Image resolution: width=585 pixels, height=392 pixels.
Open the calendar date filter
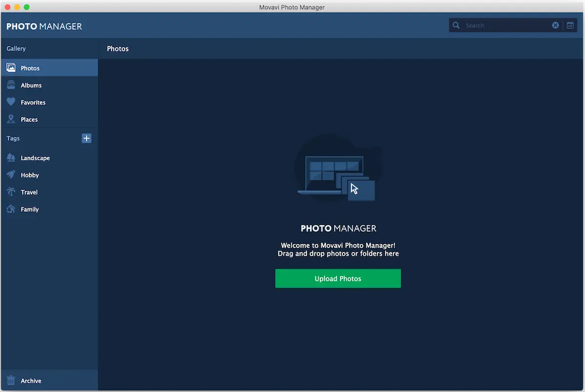point(570,25)
